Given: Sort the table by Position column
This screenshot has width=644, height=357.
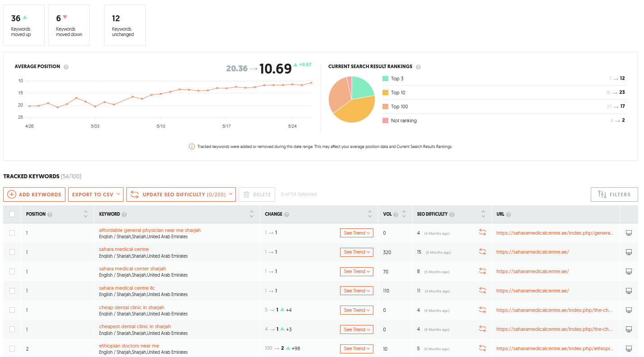Looking at the screenshot, I should (86, 214).
